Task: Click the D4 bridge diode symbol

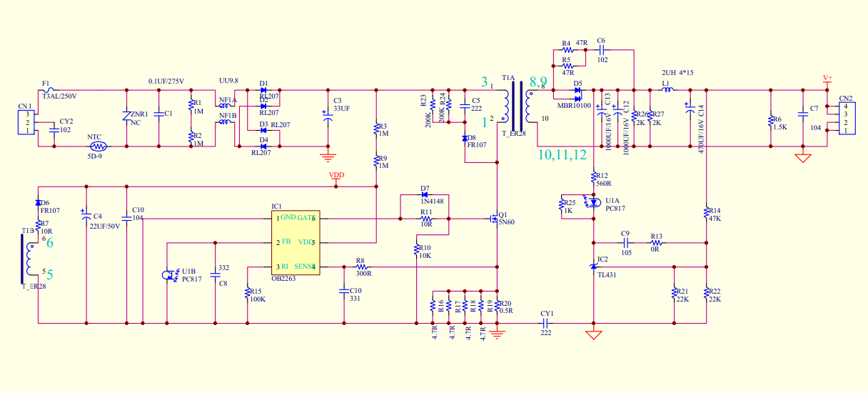Action: (264, 146)
